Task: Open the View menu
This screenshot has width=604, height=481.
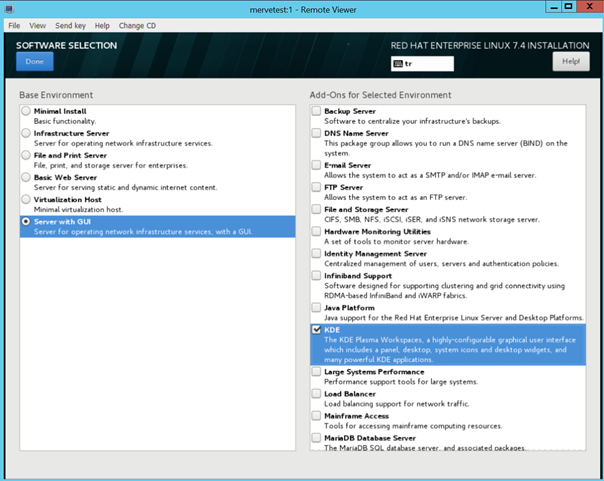Action: tap(37, 25)
